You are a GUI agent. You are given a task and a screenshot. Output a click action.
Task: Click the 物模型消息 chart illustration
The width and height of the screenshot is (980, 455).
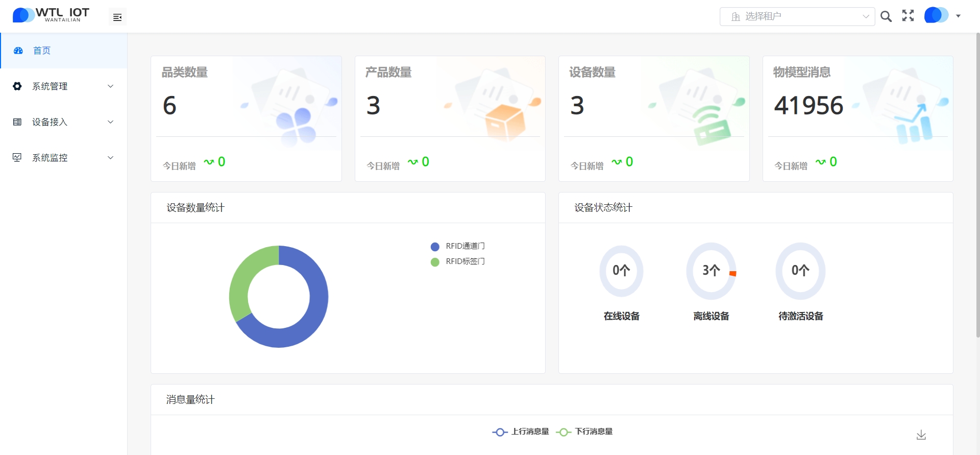(x=914, y=124)
